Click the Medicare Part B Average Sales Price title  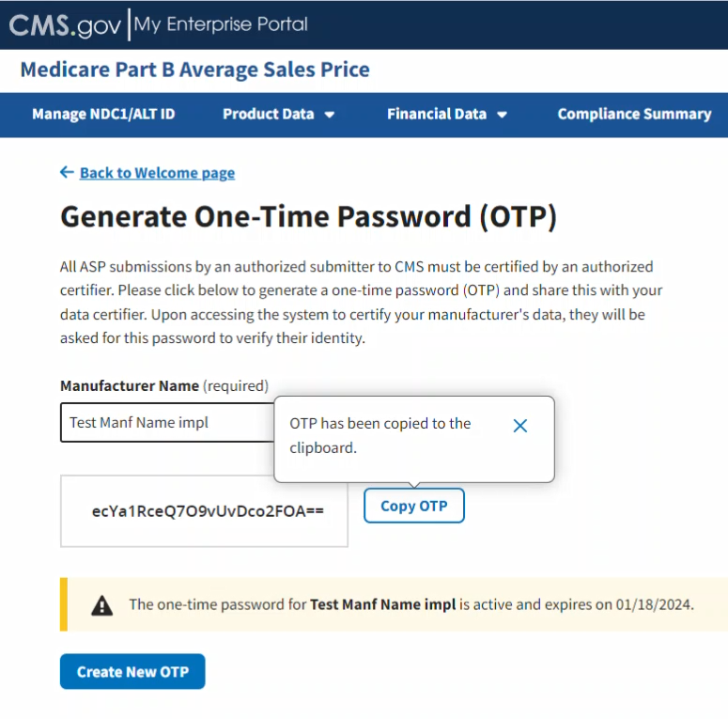(194, 70)
